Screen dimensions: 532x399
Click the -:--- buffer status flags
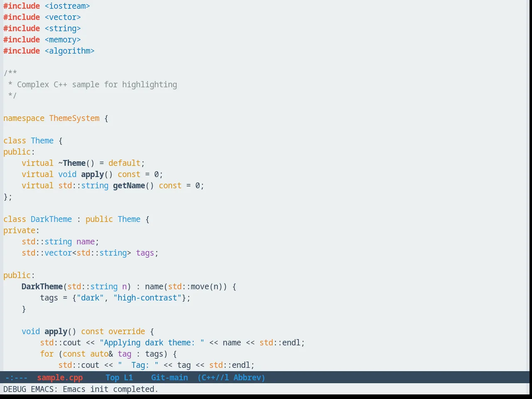(x=16, y=377)
